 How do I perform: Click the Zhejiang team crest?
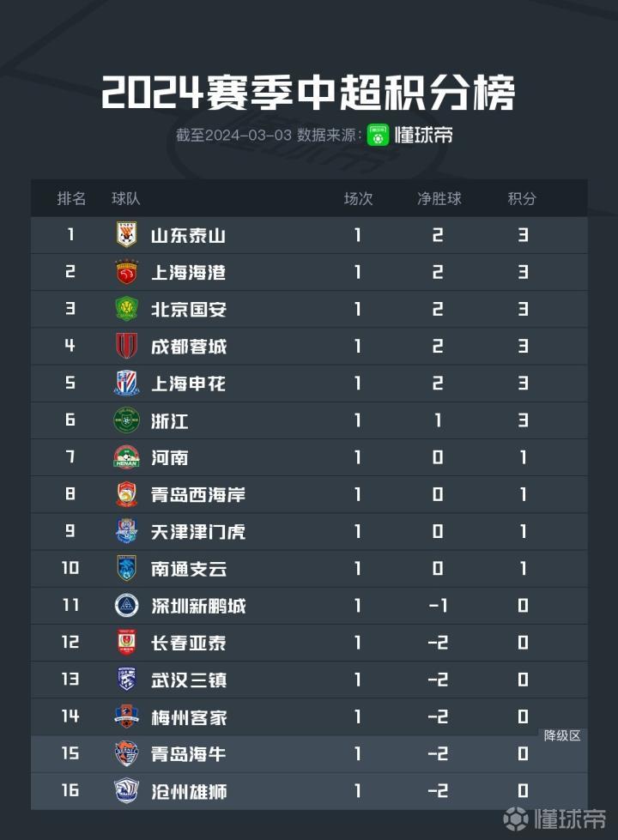[126, 420]
